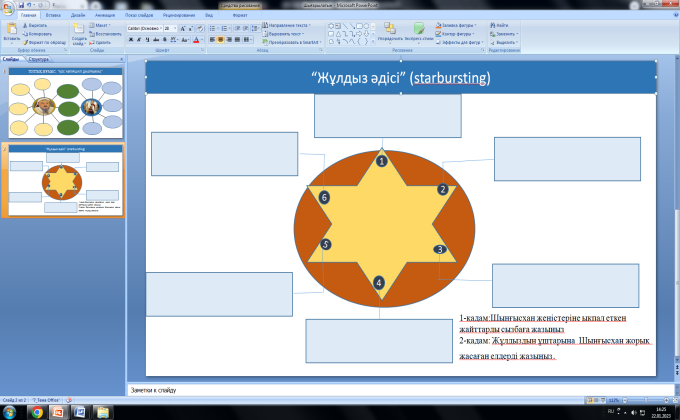
Task: Open Эффекты для фигур menu
Action: click(460, 43)
